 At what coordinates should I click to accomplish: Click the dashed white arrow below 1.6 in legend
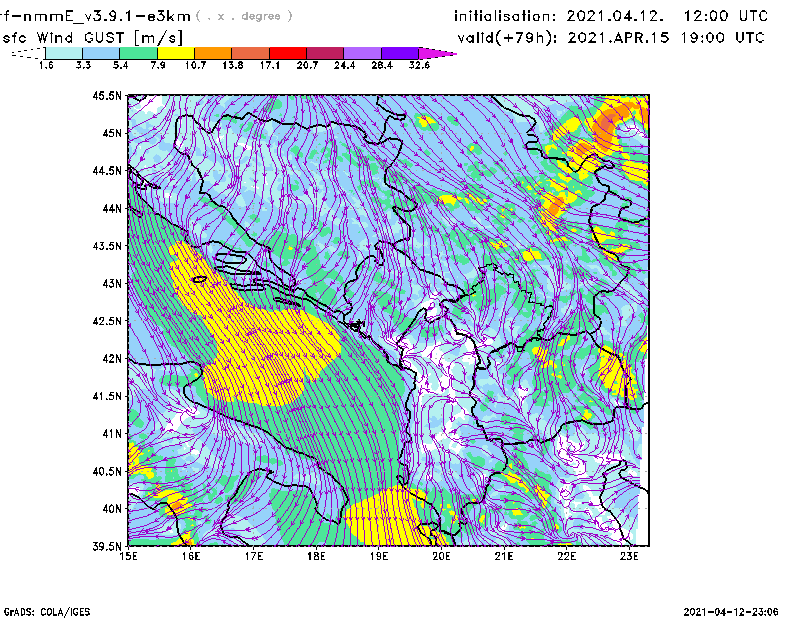[28, 53]
